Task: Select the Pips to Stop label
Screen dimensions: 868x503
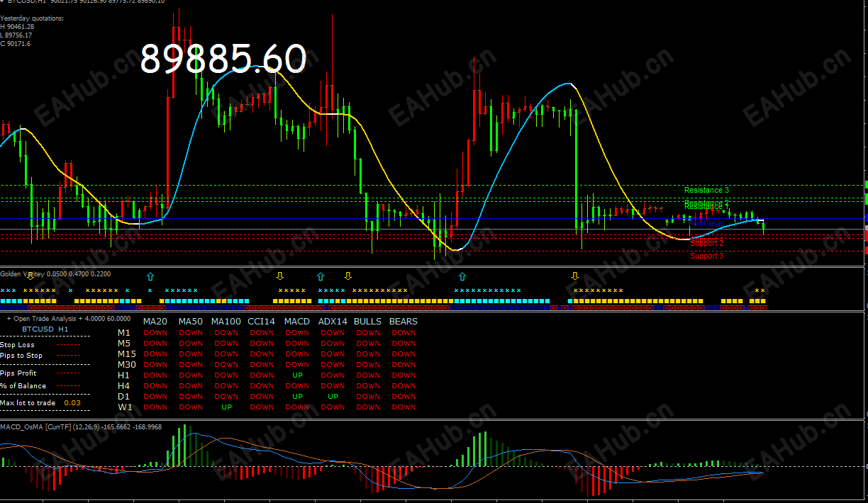Action: (x=21, y=356)
